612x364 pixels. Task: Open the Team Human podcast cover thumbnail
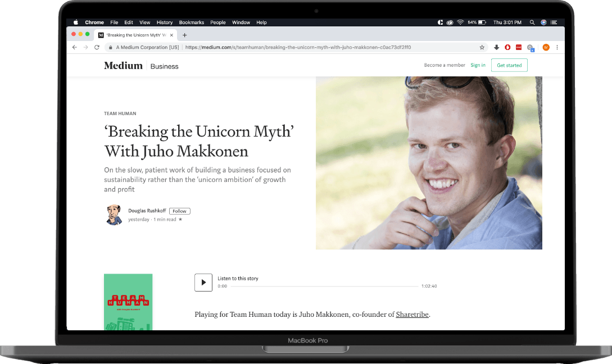128,302
